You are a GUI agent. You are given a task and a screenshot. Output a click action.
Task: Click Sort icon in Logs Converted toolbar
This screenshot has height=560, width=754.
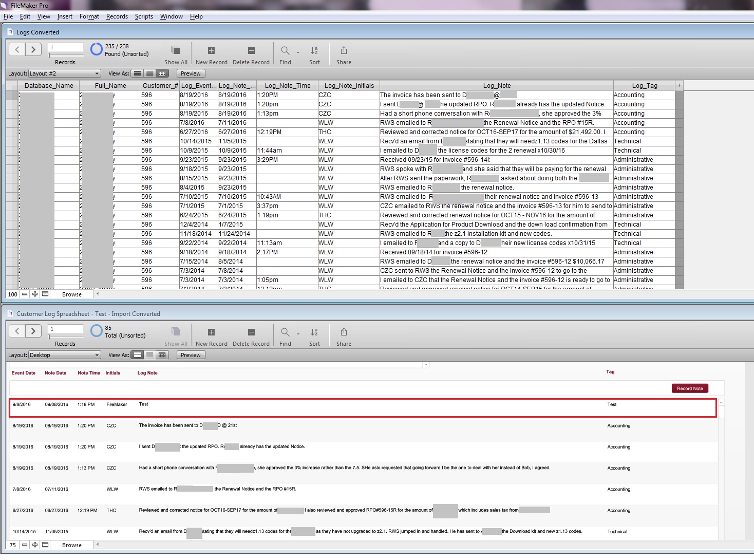[x=314, y=50]
